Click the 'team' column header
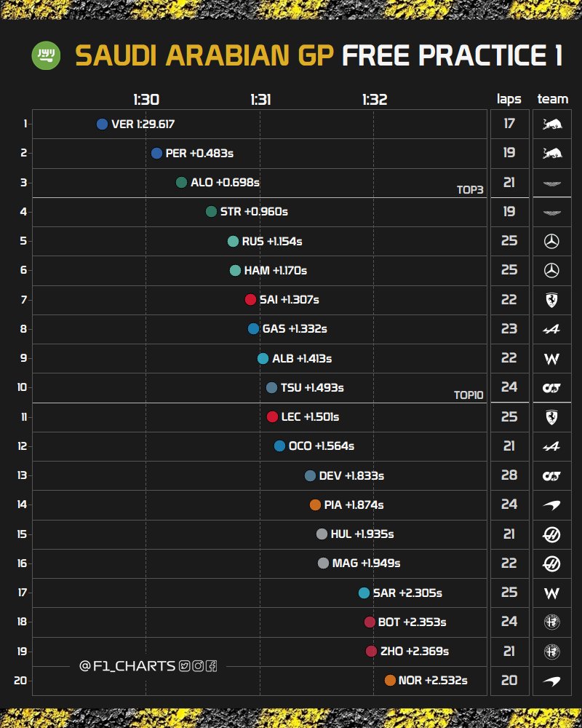Viewport: 582px width, 728px height. tap(552, 99)
